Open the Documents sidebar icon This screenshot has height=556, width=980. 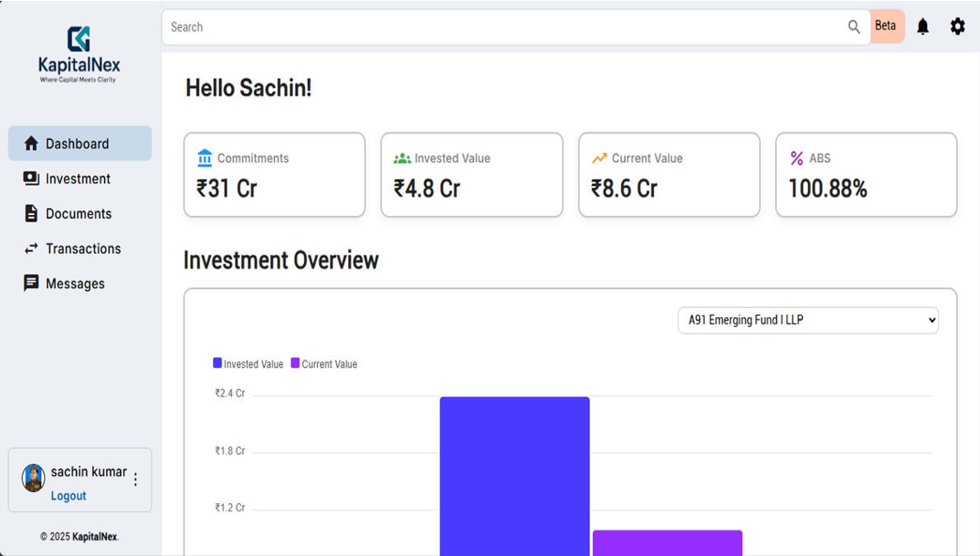[x=30, y=213]
